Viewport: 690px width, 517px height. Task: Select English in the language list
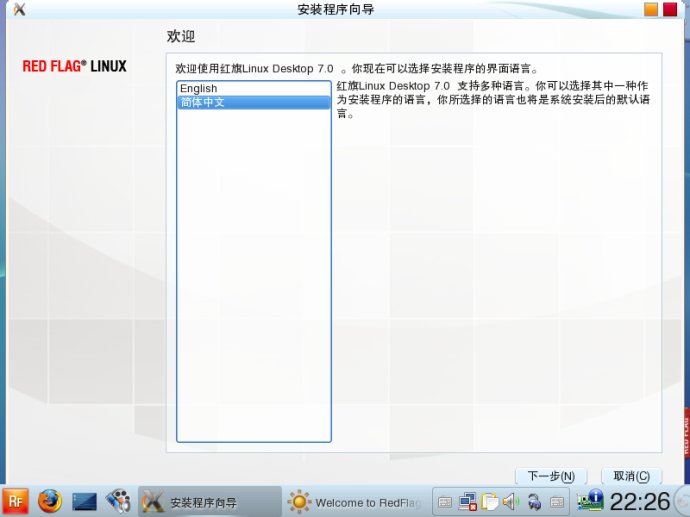253,89
